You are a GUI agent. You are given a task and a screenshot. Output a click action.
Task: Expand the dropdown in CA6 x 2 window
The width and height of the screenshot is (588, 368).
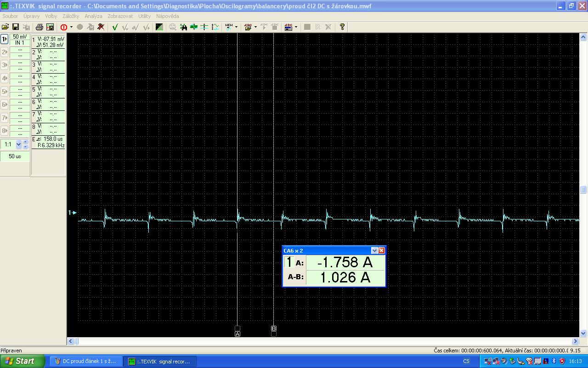(374, 251)
